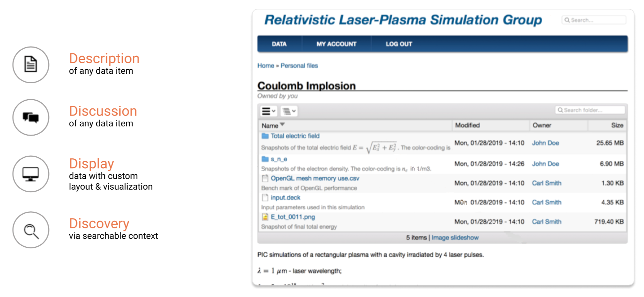
Task: Click the Home breadcrumb link
Action: (x=266, y=66)
